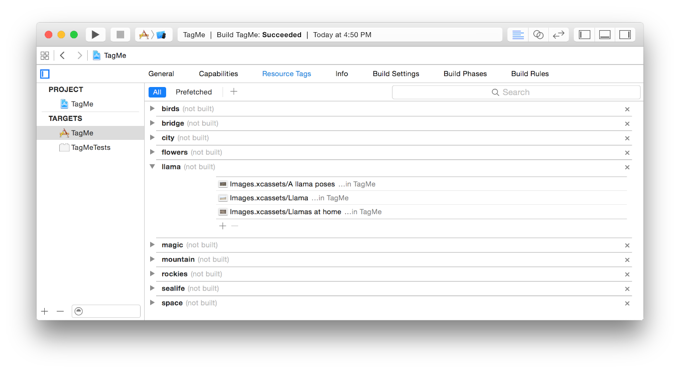The height and width of the screenshot is (373, 680).
Task: Select the TagMe project item
Action: [77, 104]
